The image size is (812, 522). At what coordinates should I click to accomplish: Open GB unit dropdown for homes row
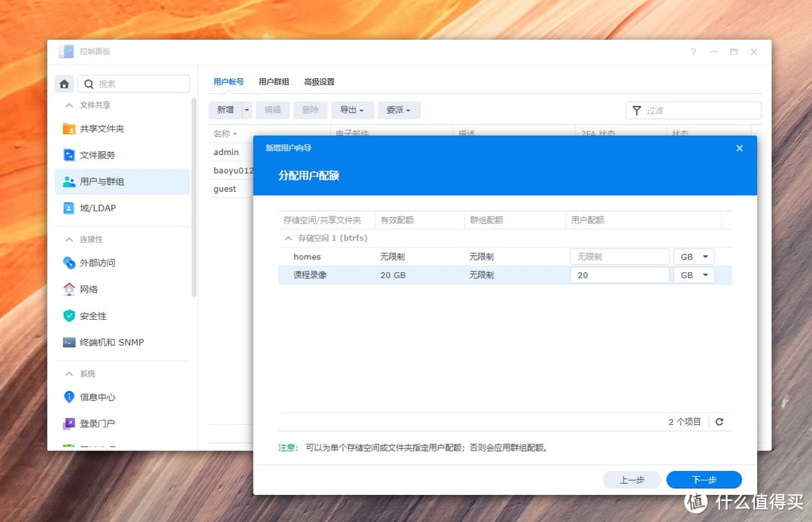click(x=694, y=256)
